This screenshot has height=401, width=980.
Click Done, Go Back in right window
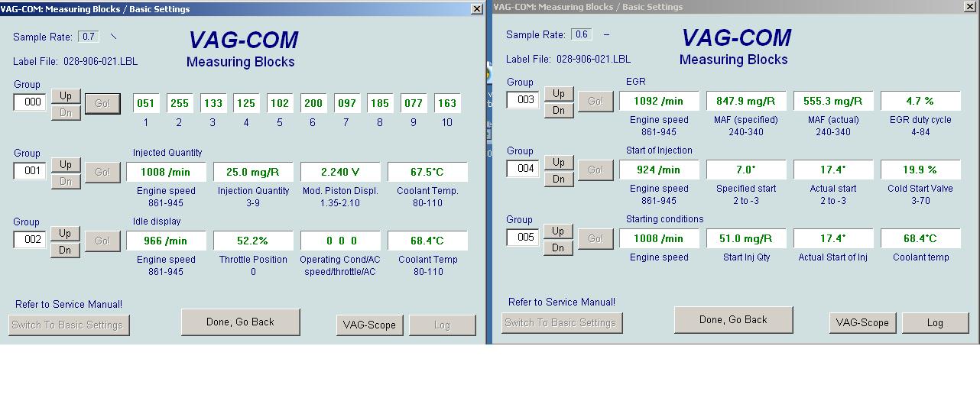pos(733,320)
